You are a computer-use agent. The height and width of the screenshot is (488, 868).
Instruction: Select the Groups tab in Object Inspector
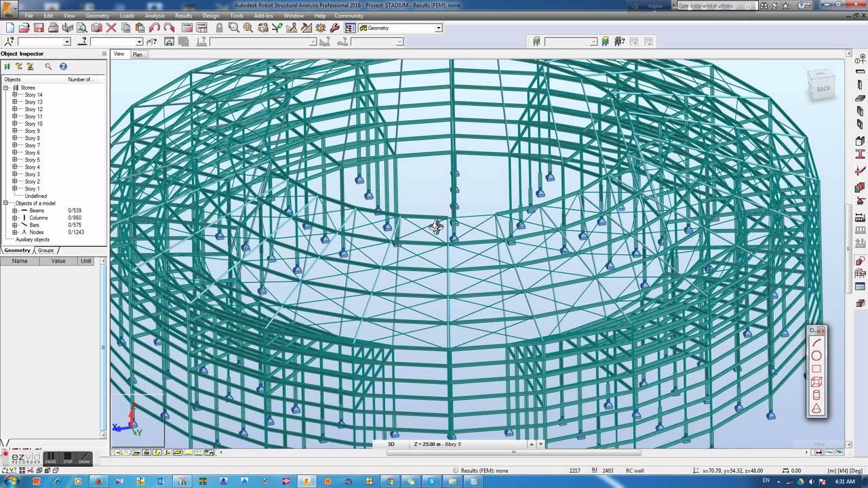45,250
